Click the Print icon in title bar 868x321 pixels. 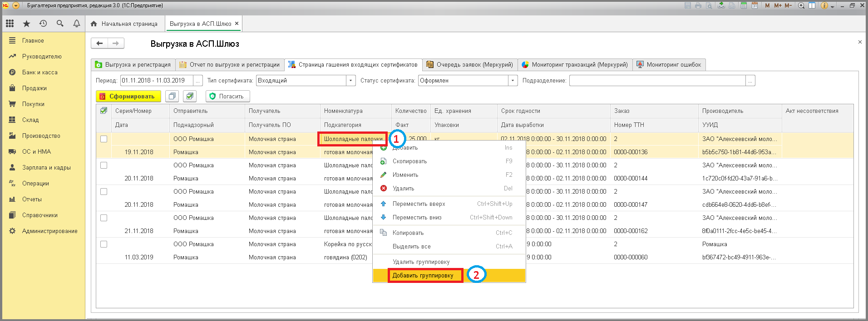[698, 5]
